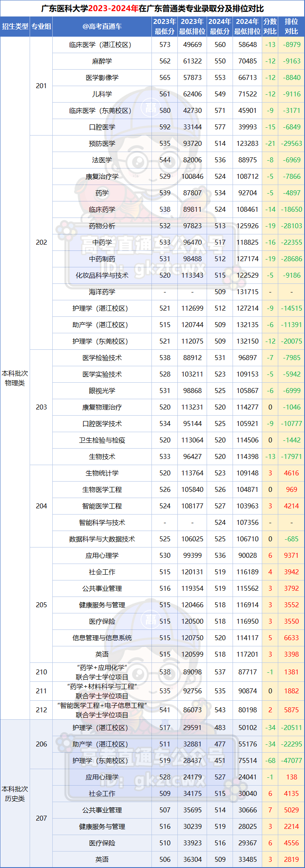Select the 法医学 major cell

tap(102, 160)
